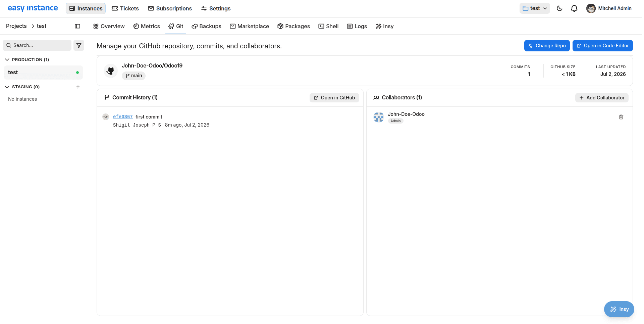Screen dimensions: 644x324
Task: Click the Collaborators (1) heading
Action: pos(402,98)
